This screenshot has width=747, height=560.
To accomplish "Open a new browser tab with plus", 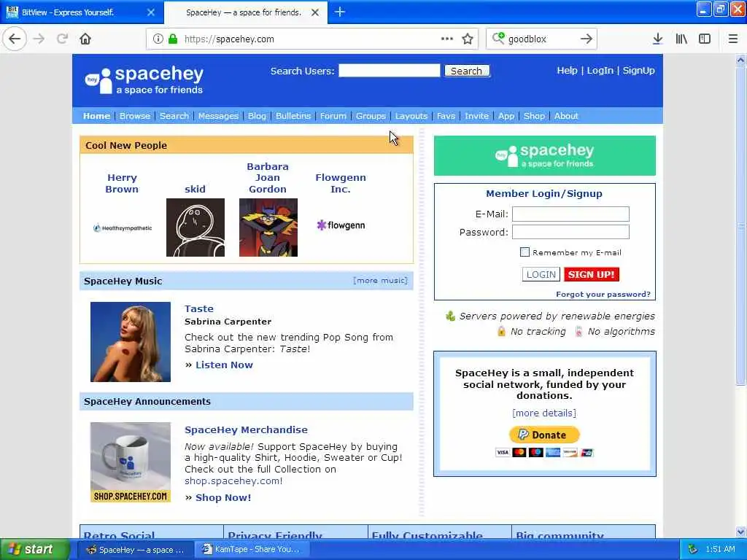I will coord(340,12).
